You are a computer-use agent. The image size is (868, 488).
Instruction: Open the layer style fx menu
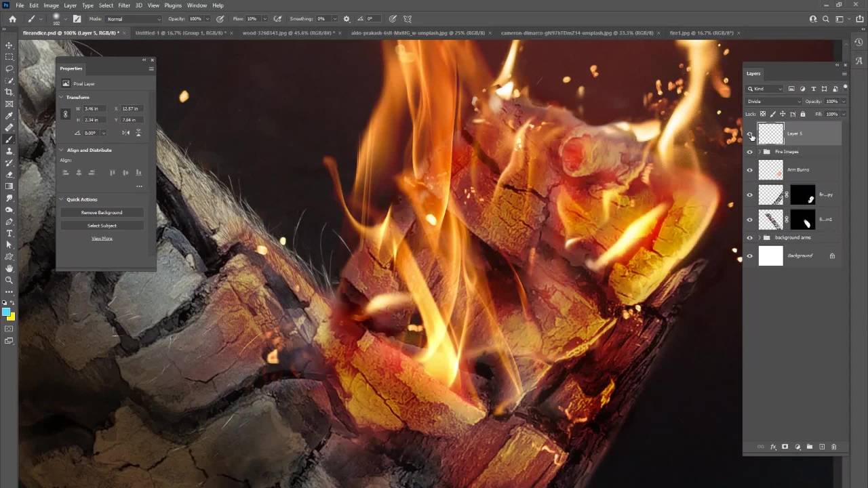point(773,447)
